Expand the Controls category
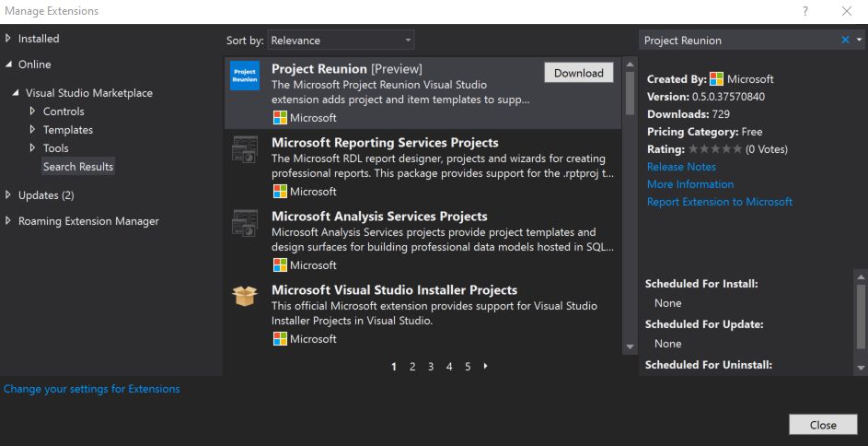The height and width of the screenshot is (446, 868). (32, 111)
